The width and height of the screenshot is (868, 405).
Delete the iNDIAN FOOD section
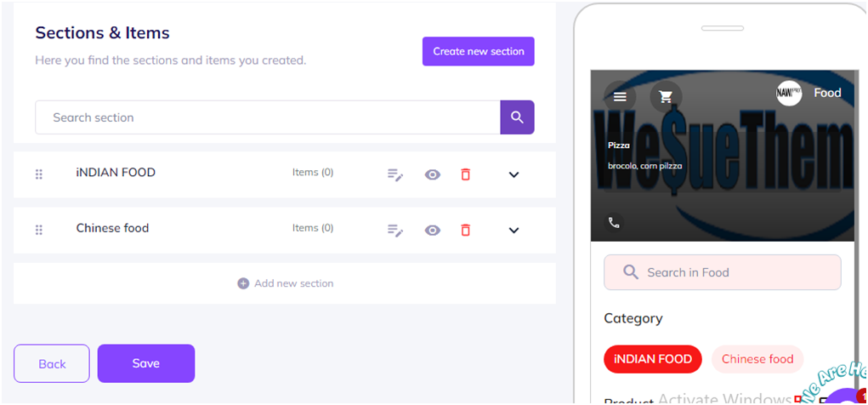tap(466, 174)
